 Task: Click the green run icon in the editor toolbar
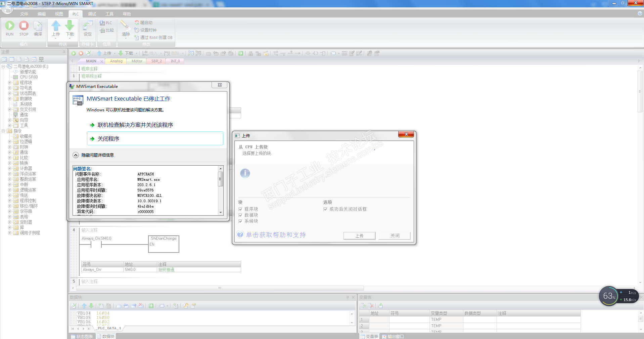pos(74,53)
